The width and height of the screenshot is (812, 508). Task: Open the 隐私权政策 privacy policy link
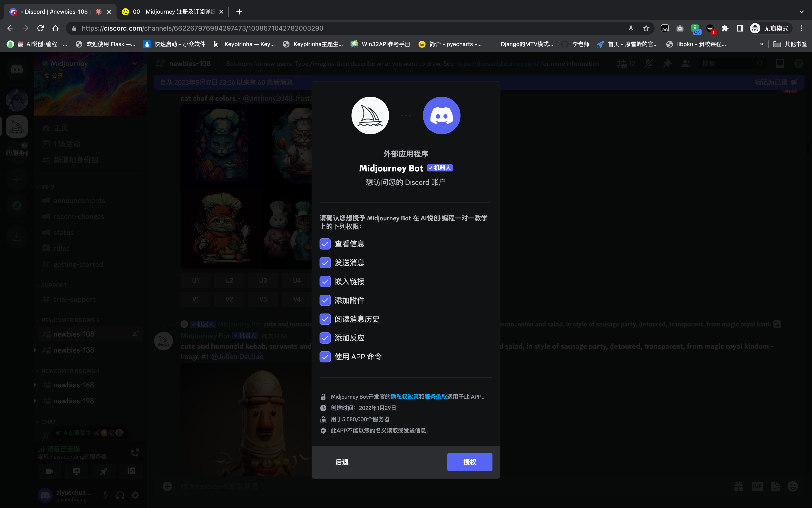(405, 397)
